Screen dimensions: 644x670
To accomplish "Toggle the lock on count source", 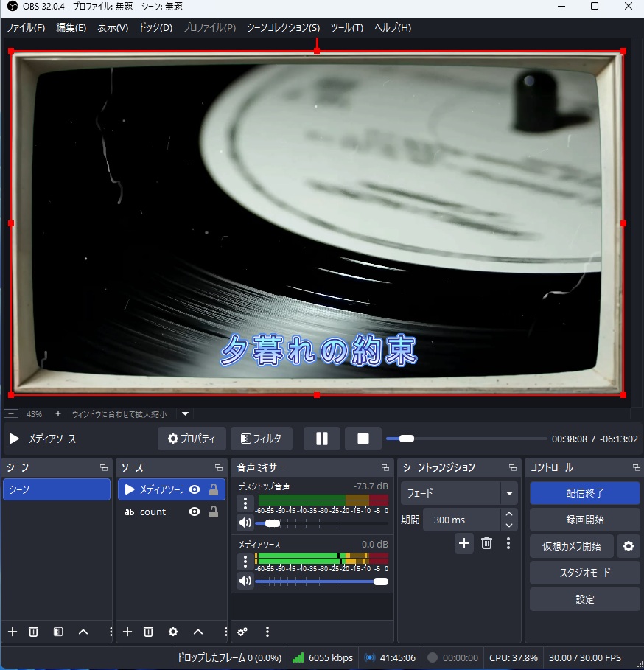I will tap(214, 512).
